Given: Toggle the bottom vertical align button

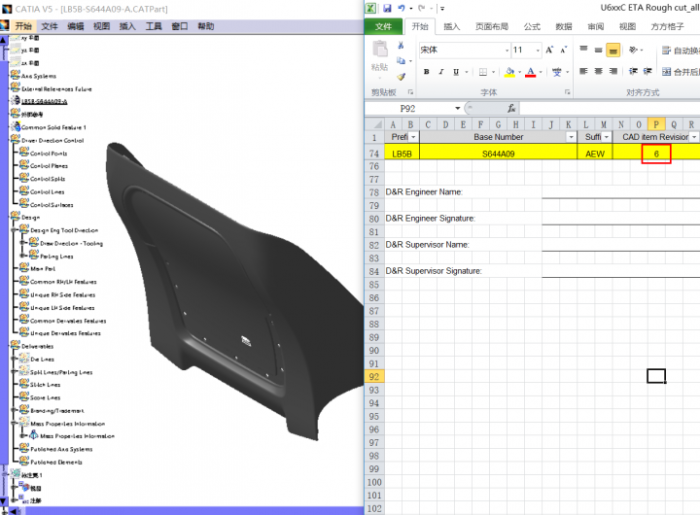Looking at the screenshot, I should click(613, 50).
